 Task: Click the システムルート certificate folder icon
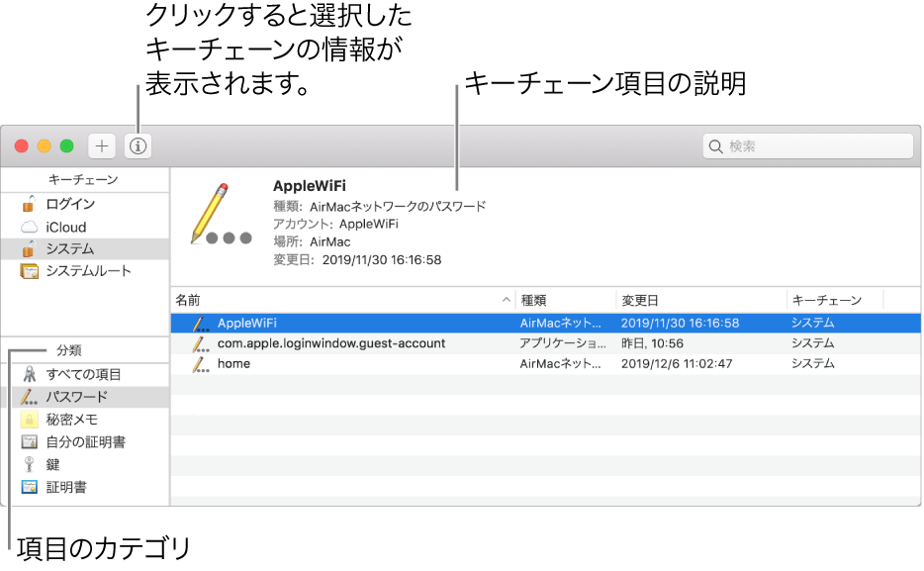[29, 271]
